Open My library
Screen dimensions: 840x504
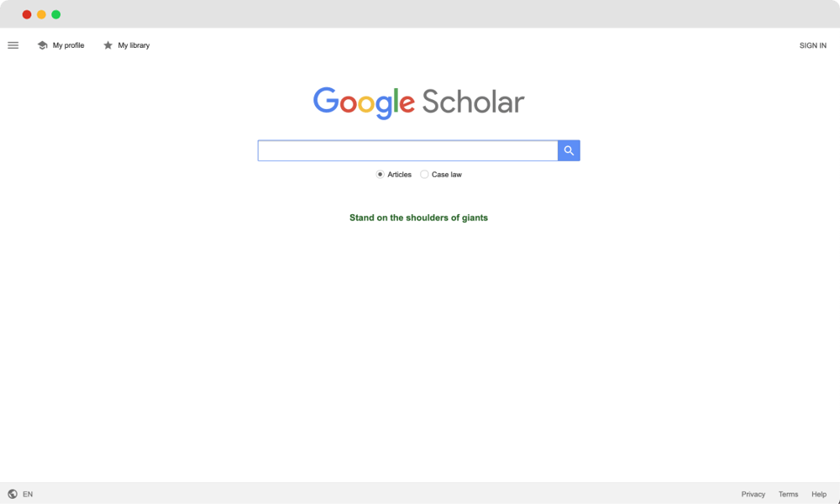pyautogui.click(x=126, y=45)
